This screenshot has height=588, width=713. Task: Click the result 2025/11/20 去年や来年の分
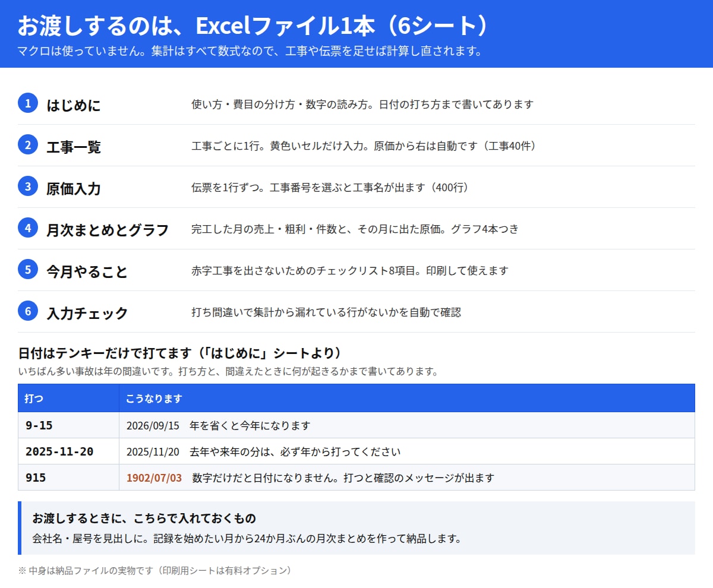(x=263, y=452)
